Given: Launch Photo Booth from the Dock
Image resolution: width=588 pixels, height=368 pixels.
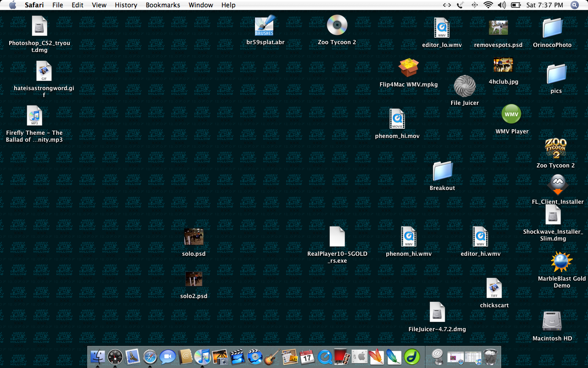Looking at the screenshot, I should pyautogui.click(x=340, y=356).
